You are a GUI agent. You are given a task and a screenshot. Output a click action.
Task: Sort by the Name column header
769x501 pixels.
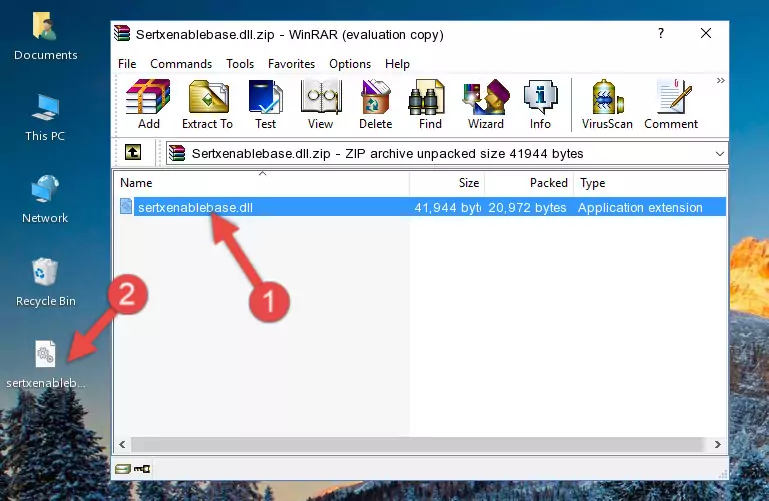[x=262, y=182]
